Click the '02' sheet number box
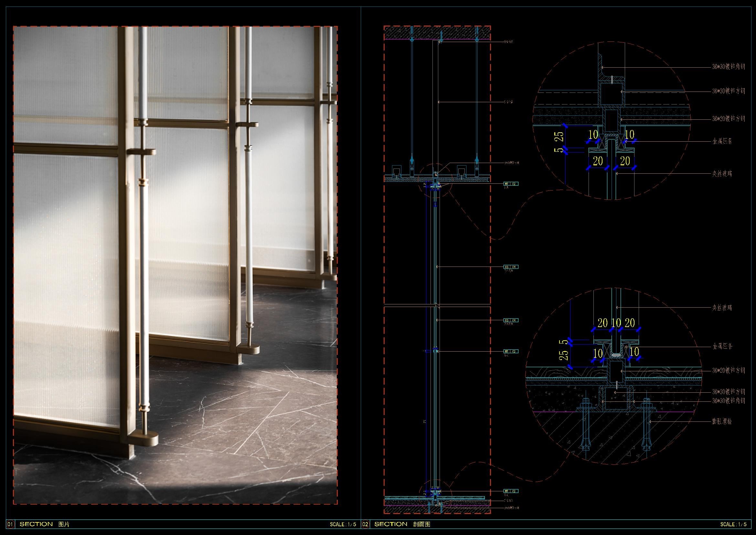The image size is (756, 535). pos(365,524)
